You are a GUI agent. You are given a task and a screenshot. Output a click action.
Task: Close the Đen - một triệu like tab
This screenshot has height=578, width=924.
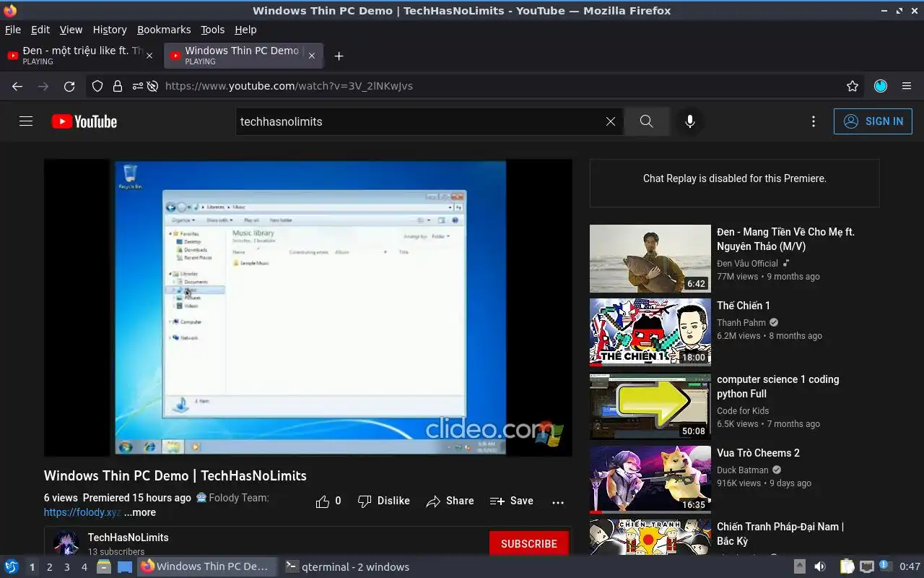(x=149, y=56)
